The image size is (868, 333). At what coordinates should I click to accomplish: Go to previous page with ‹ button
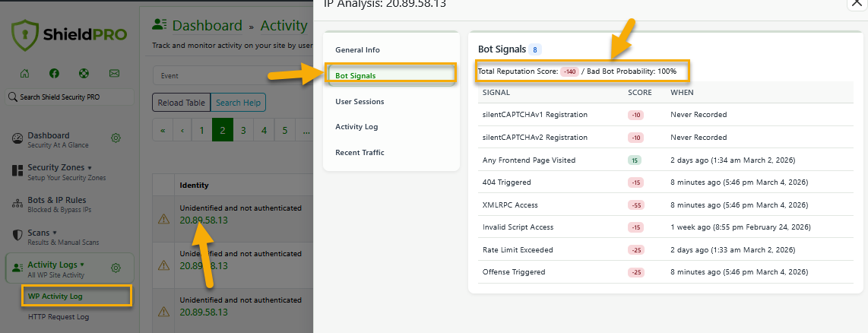pyautogui.click(x=182, y=130)
